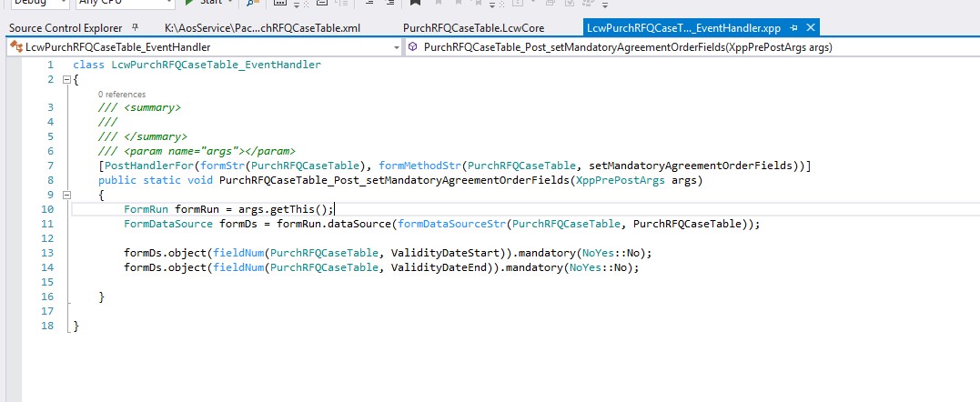Click the bookmark icon in the toolbar
Viewport: 980px width, 402px height.
pos(415,3)
